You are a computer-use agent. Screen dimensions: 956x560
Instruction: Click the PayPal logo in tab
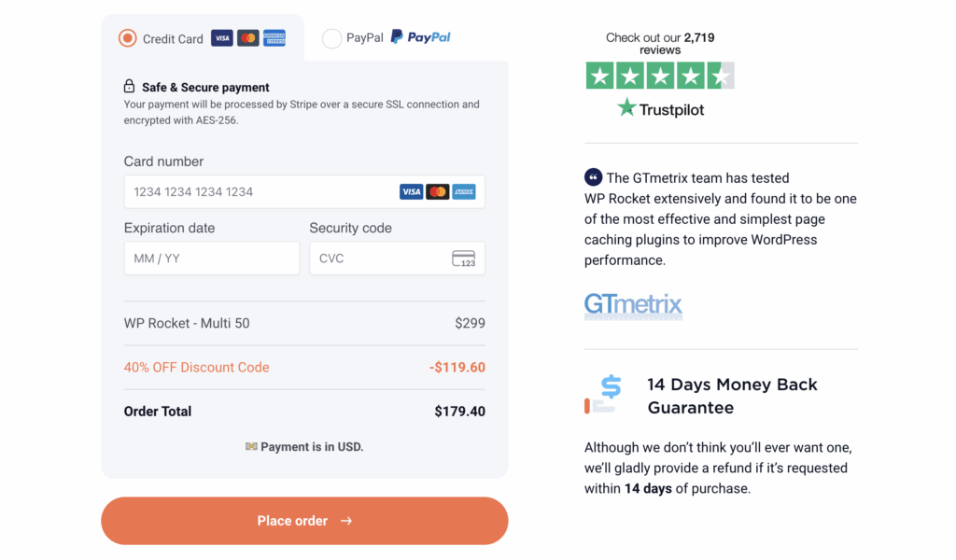421,37
